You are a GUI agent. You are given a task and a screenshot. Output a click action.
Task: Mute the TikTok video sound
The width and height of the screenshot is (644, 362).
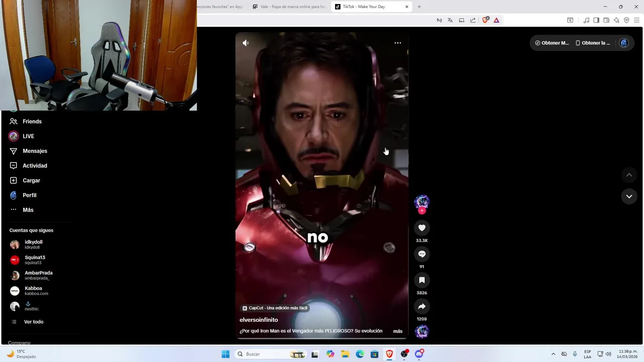(x=246, y=43)
